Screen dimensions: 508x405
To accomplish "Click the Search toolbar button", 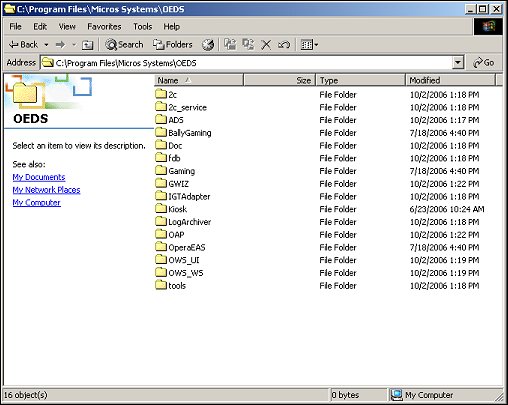I will point(124,44).
